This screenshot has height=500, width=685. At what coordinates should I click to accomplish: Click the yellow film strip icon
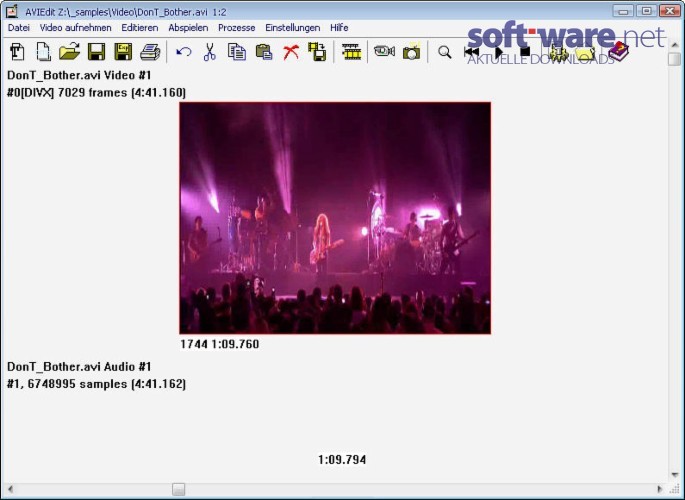point(352,52)
